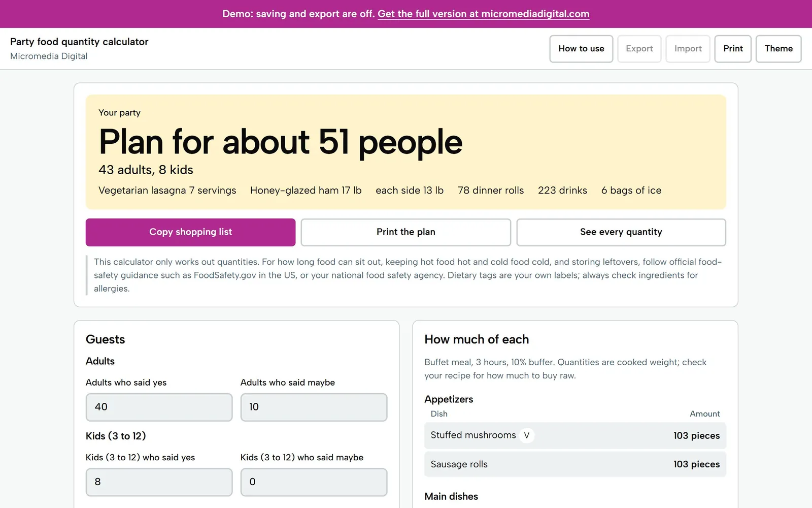This screenshot has width=812, height=508.
Task: Click the How much of each heading
Action: [477, 339]
